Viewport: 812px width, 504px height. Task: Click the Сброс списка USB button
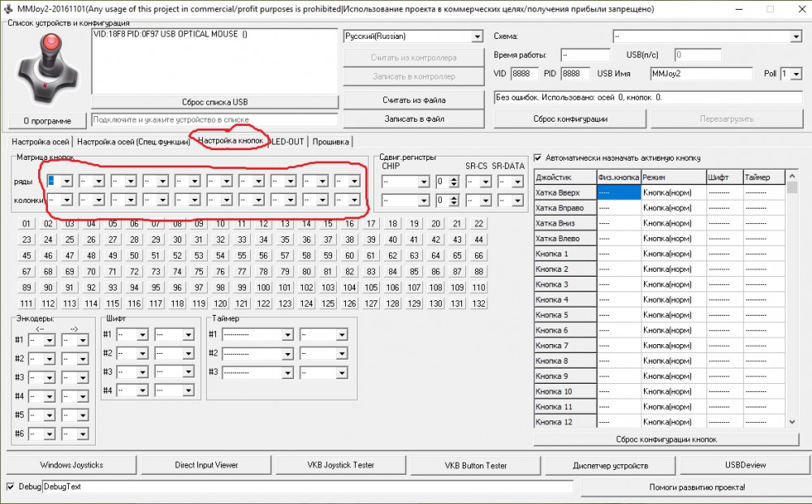(214, 102)
